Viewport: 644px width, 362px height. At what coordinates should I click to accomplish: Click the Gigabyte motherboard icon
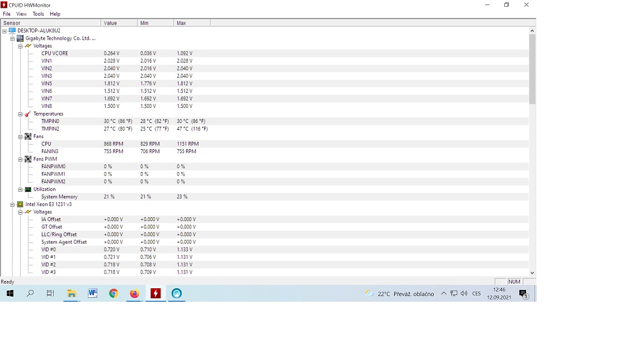[x=20, y=38]
